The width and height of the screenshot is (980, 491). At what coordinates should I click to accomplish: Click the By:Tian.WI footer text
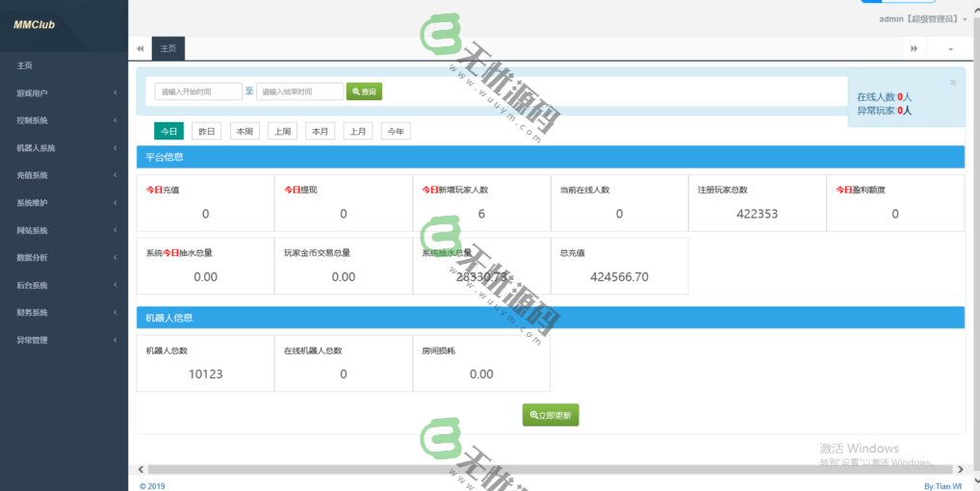pyautogui.click(x=943, y=486)
